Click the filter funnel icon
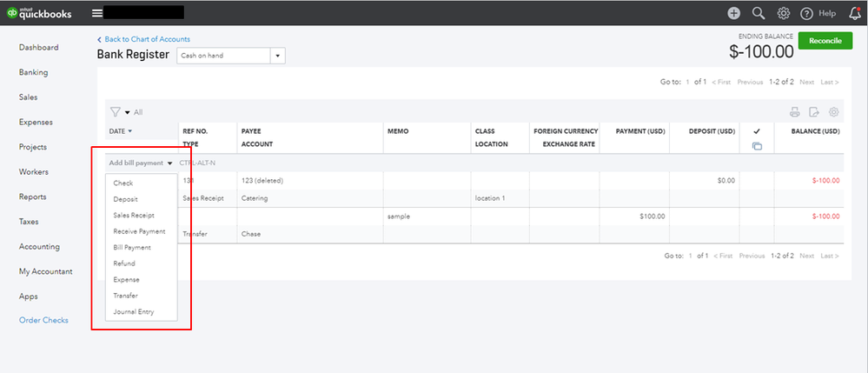The width and height of the screenshot is (868, 373). (115, 112)
